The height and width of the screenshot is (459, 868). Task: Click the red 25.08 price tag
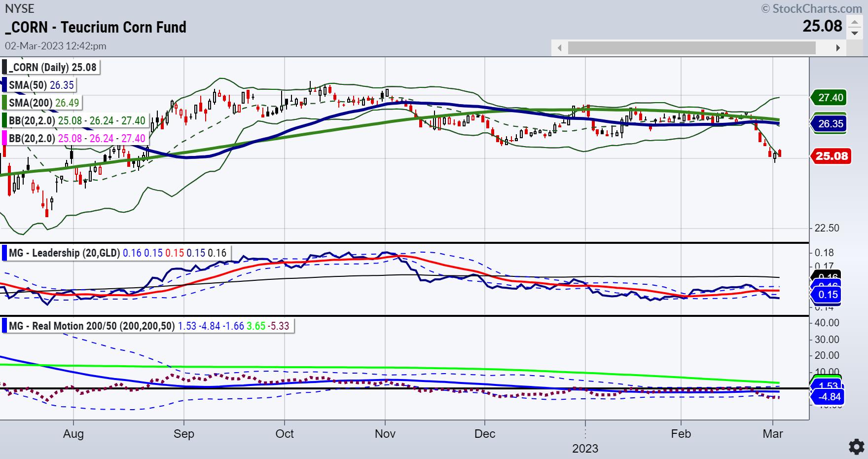tap(831, 156)
